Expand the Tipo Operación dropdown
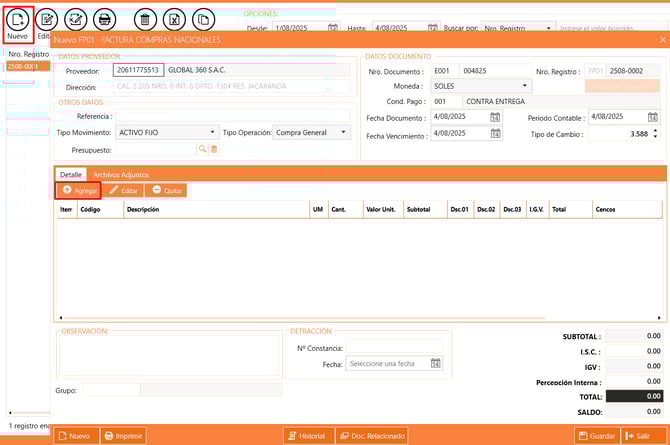 (x=343, y=133)
